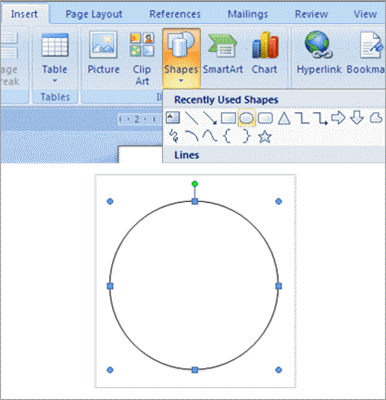Pick the Rounded Rectangle shape
Viewport: 386px width, 400px height.
(x=266, y=118)
